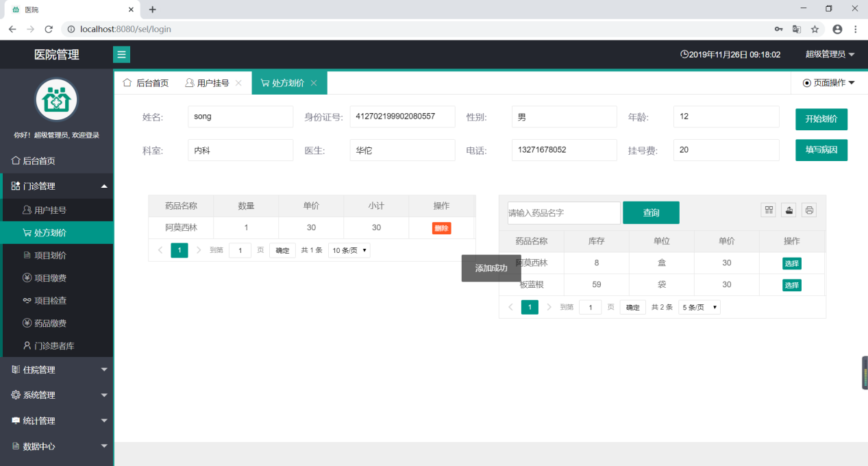
Task: Delete the 阿莫西林 prescription row
Action: (x=441, y=228)
